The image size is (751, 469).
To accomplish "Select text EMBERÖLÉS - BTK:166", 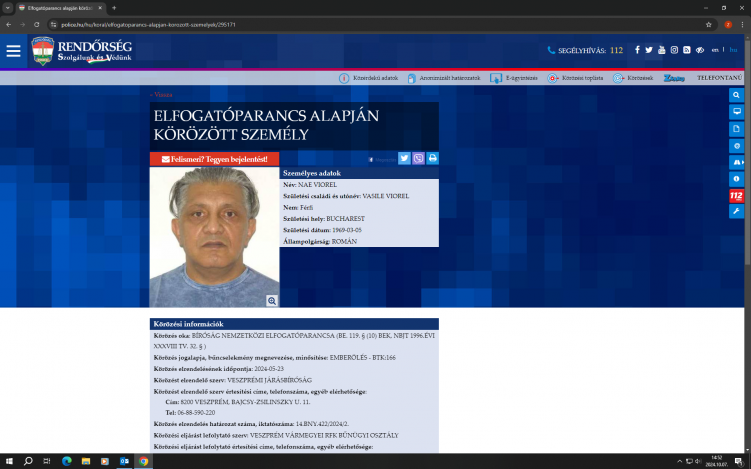I will (363, 357).
